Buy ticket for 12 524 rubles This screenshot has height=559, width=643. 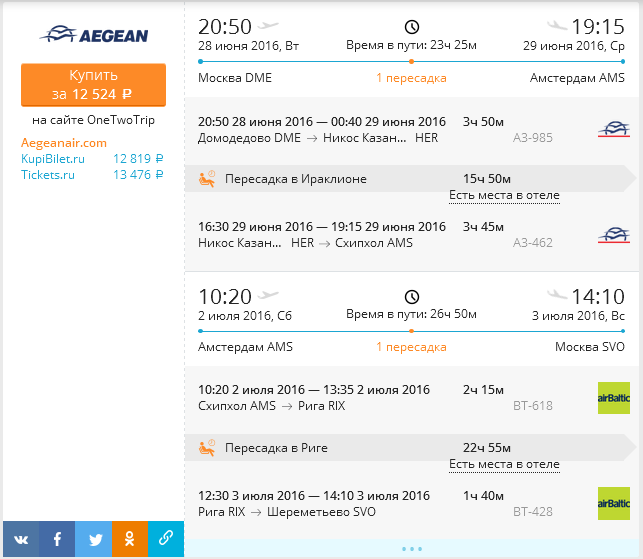pyautogui.click(x=93, y=85)
